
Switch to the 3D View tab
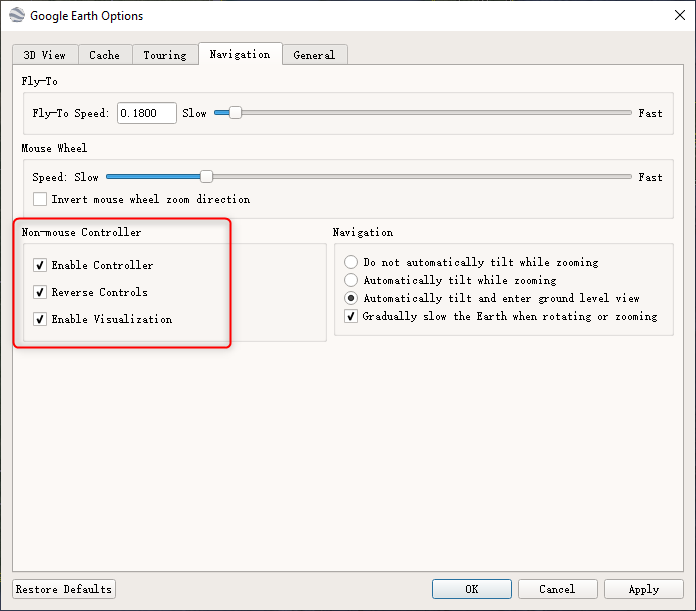pos(45,55)
